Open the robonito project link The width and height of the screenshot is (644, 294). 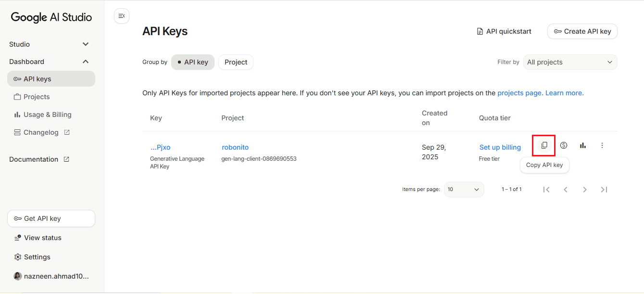235,147
